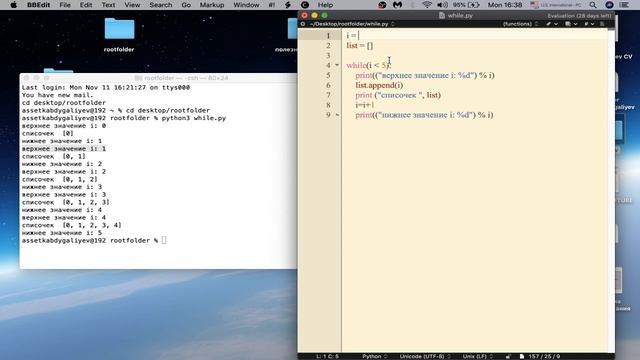Open the Edit menu
This screenshot has height=360, width=640.
pos(86,5)
